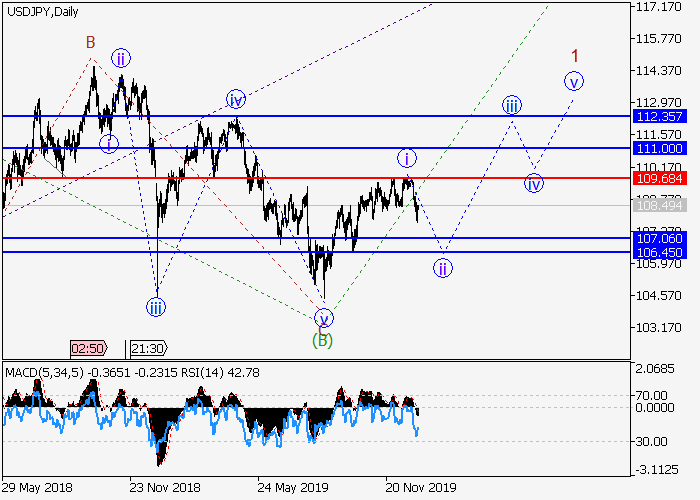
Task: Select the red 1 wave label
Action: click(x=576, y=55)
